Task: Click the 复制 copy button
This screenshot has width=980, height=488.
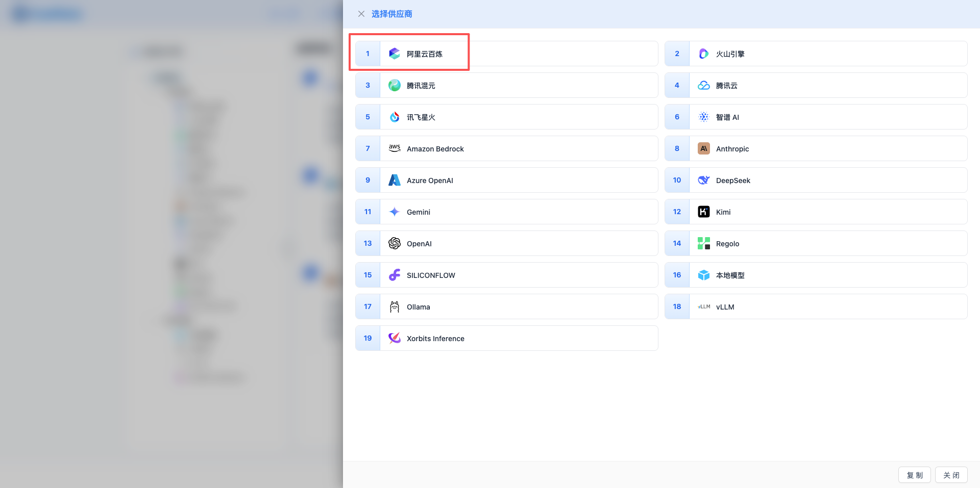Action: [x=914, y=475]
